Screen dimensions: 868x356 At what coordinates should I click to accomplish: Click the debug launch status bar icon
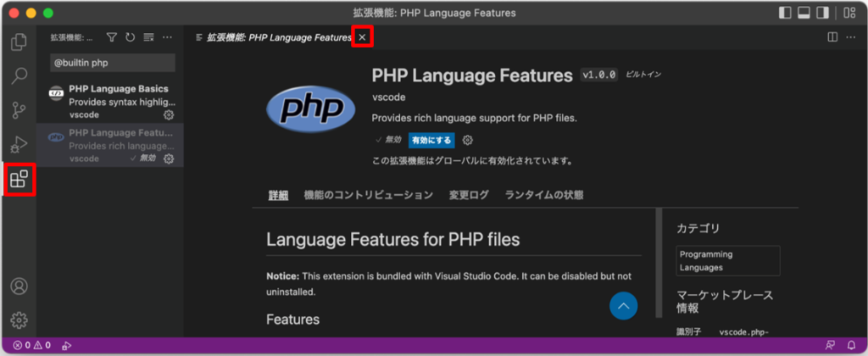click(x=66, y=346)
